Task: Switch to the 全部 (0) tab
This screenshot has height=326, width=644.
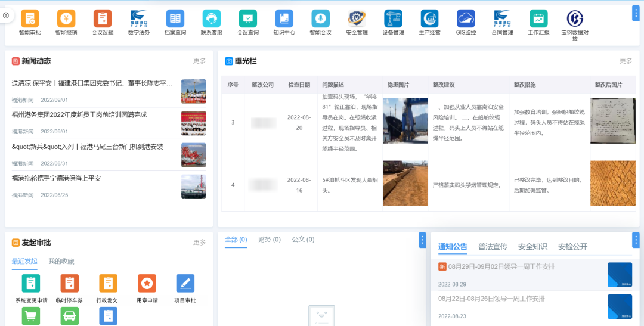Action: (236, 240)
